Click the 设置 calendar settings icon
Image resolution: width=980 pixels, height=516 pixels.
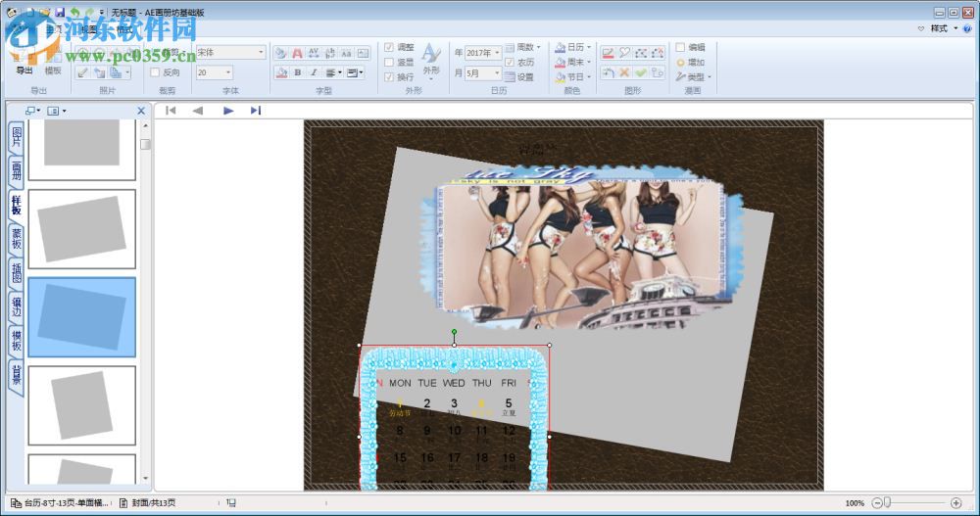519,76
